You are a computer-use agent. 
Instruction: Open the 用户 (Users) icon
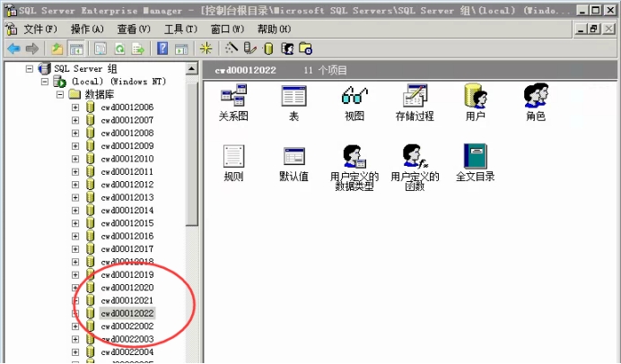(475, 96)
